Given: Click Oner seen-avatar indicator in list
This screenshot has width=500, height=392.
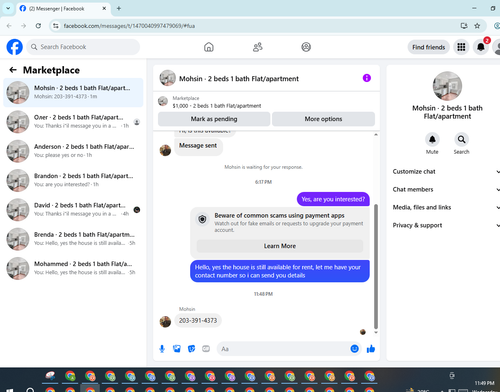Looking at the screenshot, I should (x=137, y=122).
